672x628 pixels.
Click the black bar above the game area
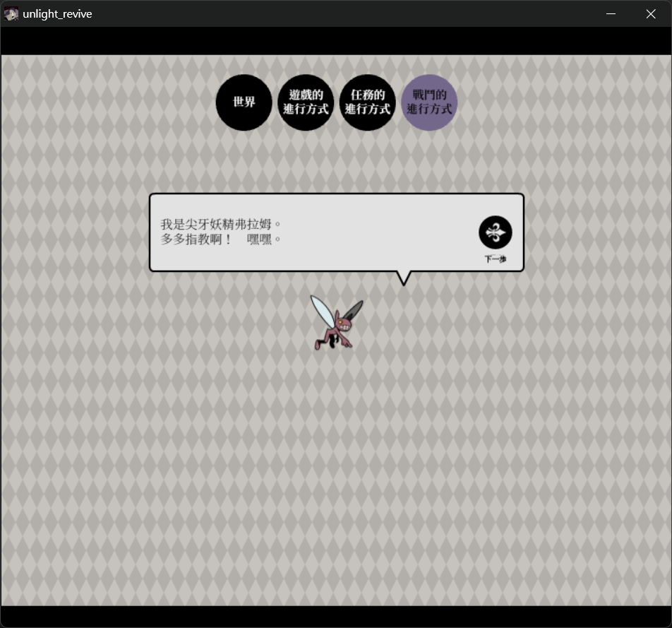coord(336,41)
